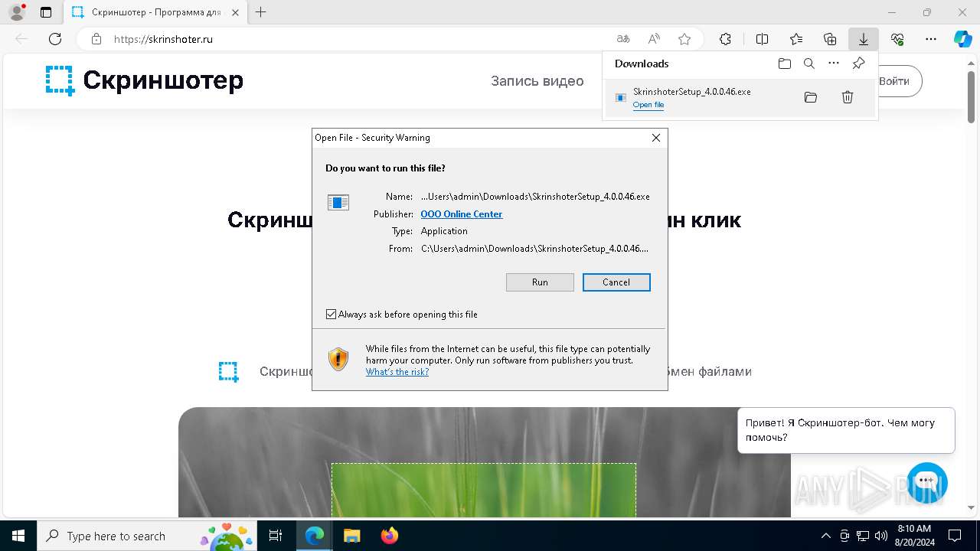Pin the Downloads panel

pyautogui.click(x=859, y=64)
